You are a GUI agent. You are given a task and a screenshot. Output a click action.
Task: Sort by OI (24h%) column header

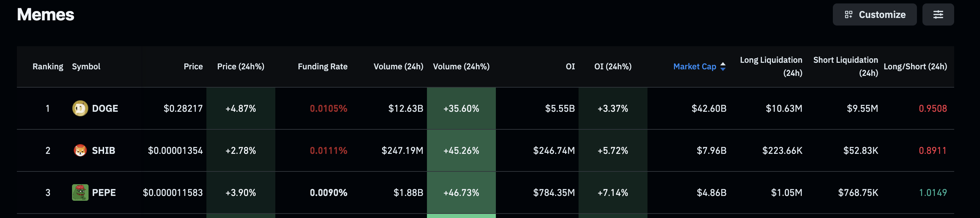pyautogui.click(x=613, y=67)
